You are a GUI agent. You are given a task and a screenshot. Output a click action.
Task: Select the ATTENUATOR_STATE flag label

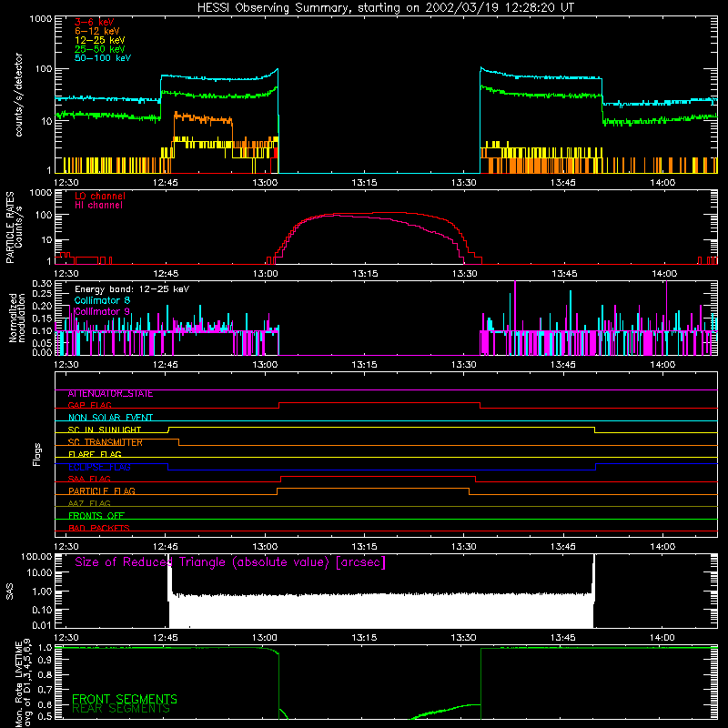point(110,394)
